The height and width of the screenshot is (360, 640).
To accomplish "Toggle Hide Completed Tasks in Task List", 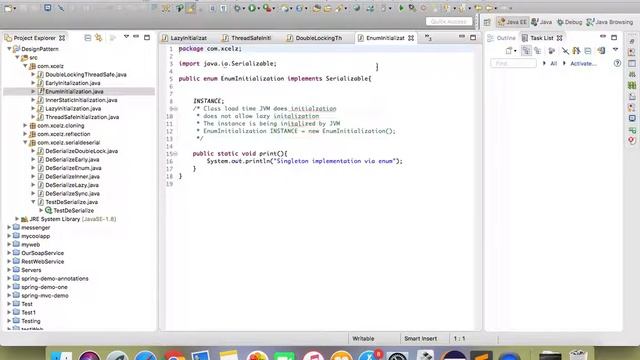I will [565, 51].
